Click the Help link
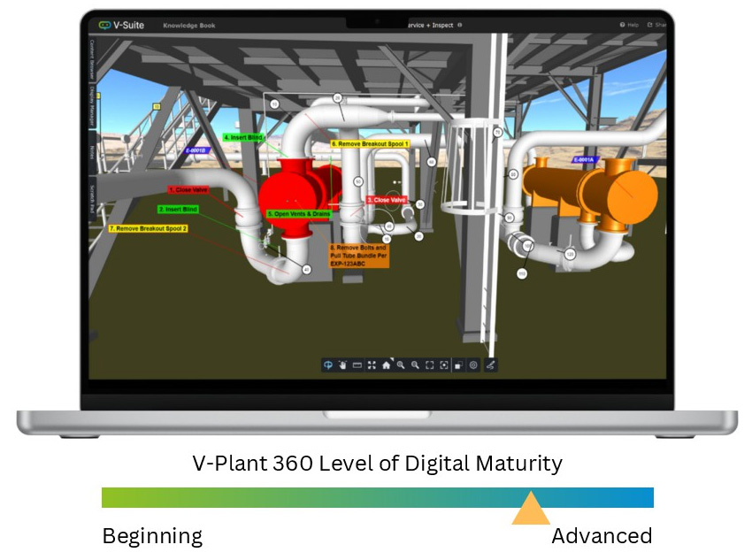Image resolution: width=752 pixels, height=560 pixels. pyautogui.click(x=630, y=25)
